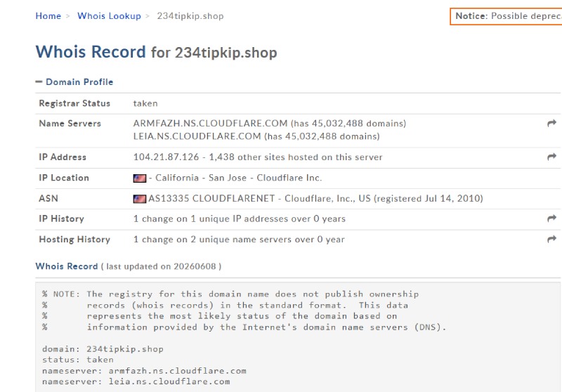Image resolution: width=562 pixels, height=392 pixels.
Task: Collapse the Domain Profile section
Action: tap(74, 81)
